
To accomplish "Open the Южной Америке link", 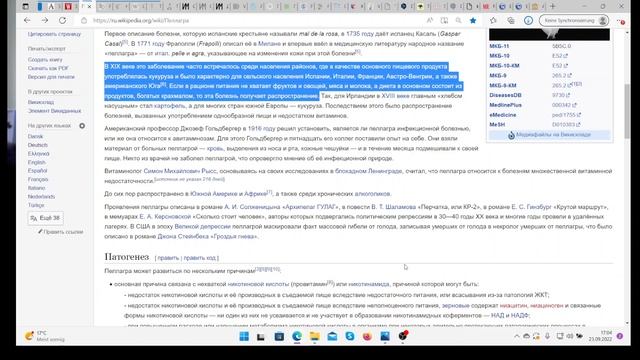I will coord(213,194).
